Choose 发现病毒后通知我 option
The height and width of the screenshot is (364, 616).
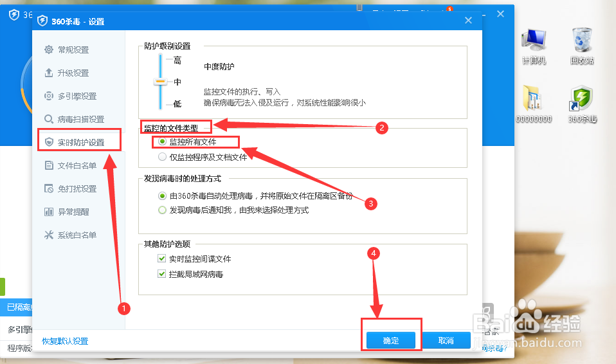point(162,210)
